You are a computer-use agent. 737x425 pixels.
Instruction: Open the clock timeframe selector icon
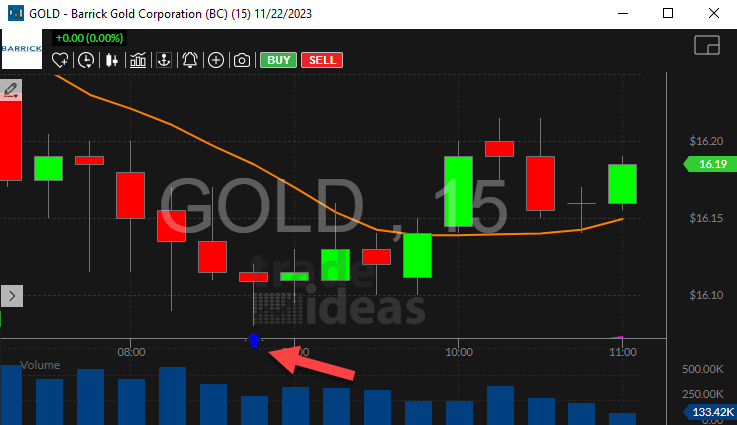[86, 60]
